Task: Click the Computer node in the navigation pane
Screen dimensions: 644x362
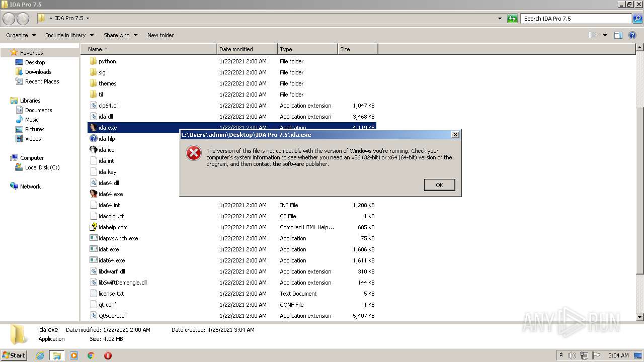Action: click(x=32, y=158)
